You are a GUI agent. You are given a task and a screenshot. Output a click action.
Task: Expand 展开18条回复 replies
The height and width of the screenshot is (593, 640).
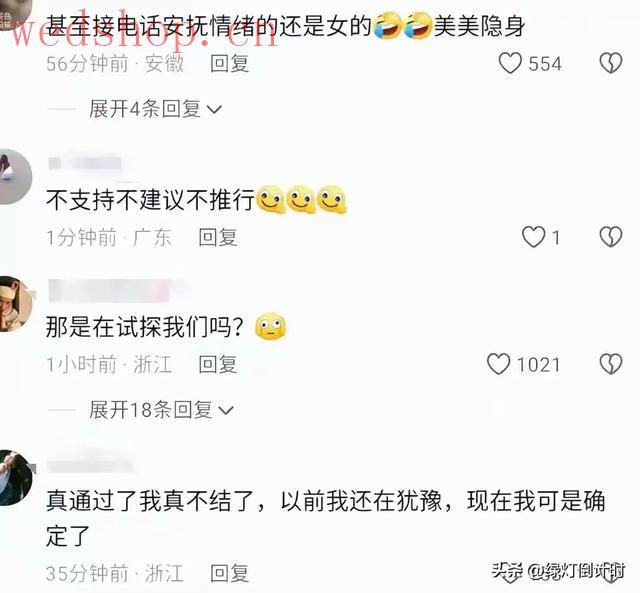(x=161, y=410)
